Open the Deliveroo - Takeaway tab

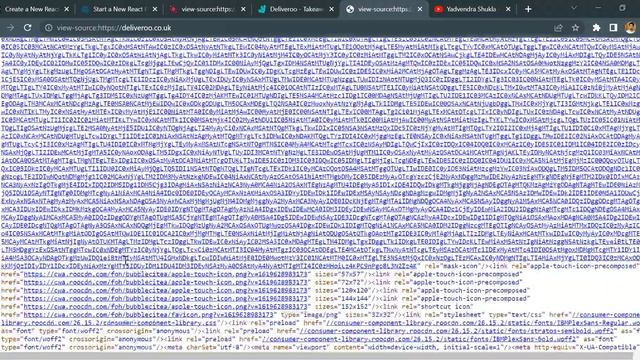296,9
